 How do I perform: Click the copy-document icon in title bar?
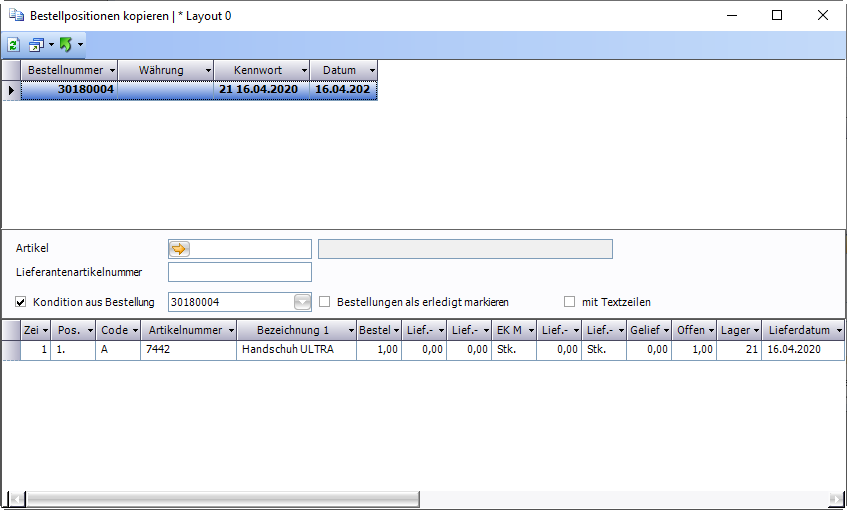pyautogui.click(x=16, y=16)
